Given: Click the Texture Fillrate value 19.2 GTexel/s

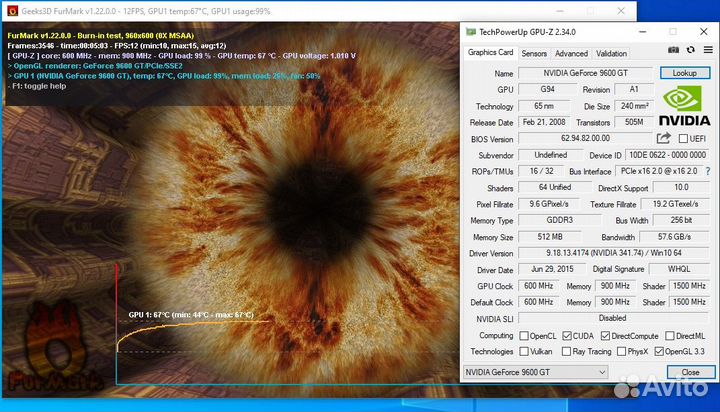Looking at the screenshot, I should point(675,204).
